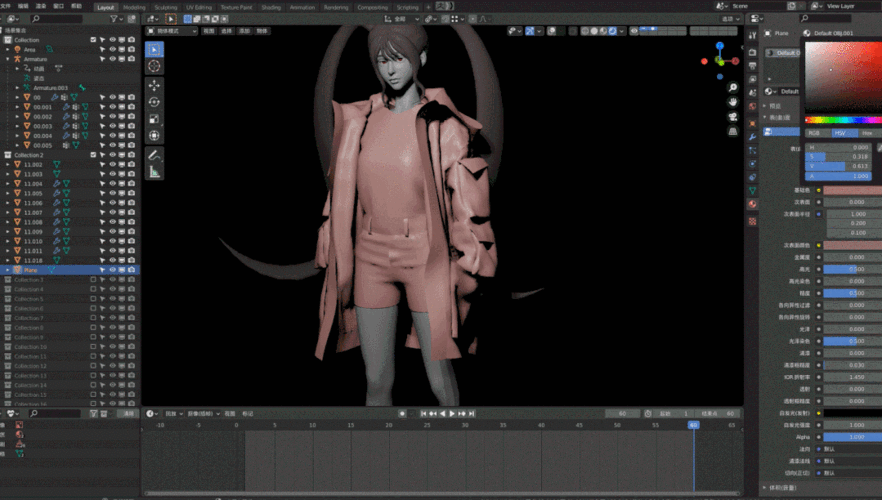Click the viewport pan hand icon
This screenshot has height=500, width=882.
(732, 102)
